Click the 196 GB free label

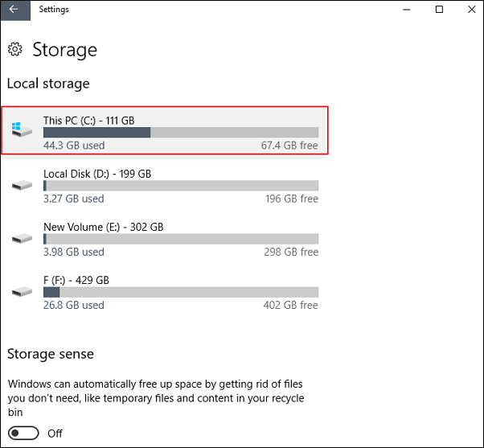(x=292, y=199)
